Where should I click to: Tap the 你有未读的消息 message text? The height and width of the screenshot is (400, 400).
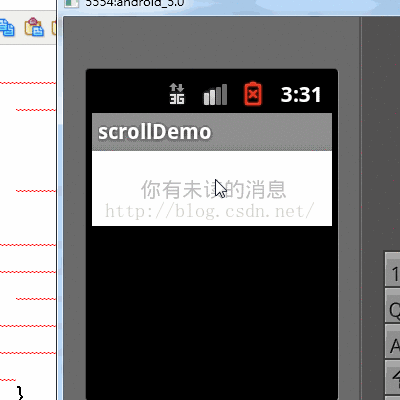pos(213,189)
